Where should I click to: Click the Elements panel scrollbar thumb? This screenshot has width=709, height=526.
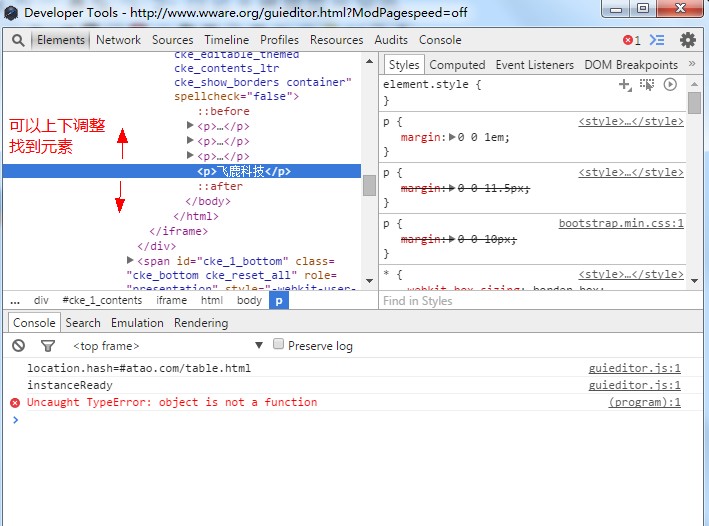coord(369,185)
